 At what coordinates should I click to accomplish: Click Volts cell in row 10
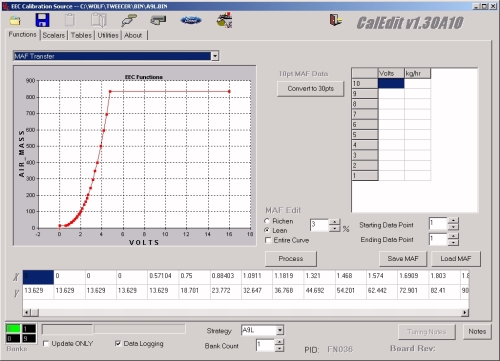tap(391, 83)
